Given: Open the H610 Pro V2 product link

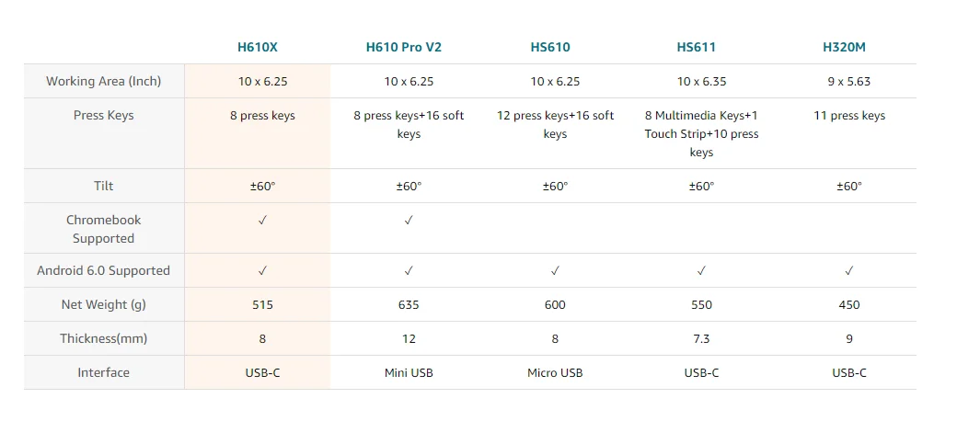Looking at the screenshot, I should coord(409,47).
